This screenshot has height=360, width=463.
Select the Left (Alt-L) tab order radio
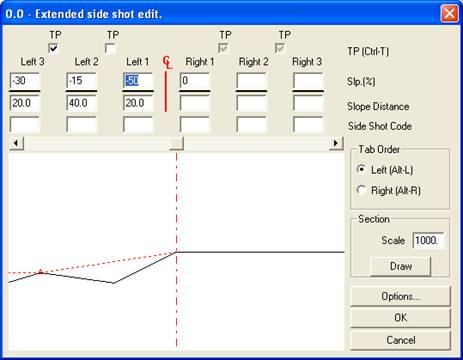tap(361, 170)
